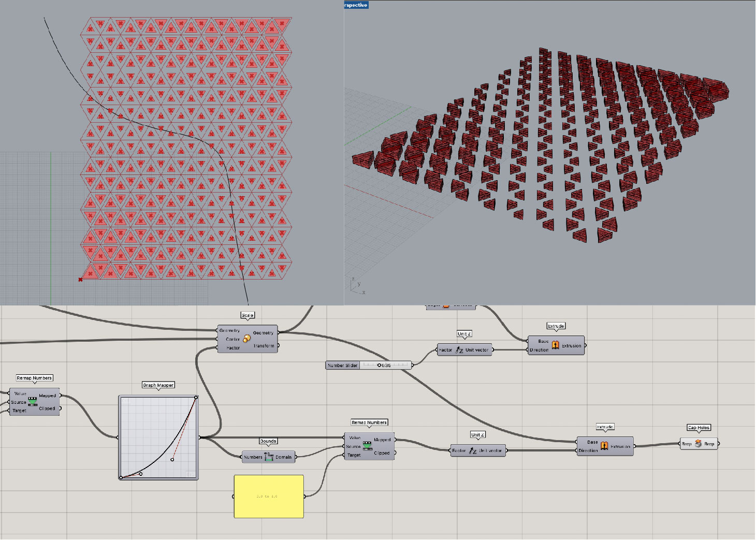The height and width of the screenshot is (540, 756).
Task: Select the Graph Mapper title label
Action: tap(158, 385)
